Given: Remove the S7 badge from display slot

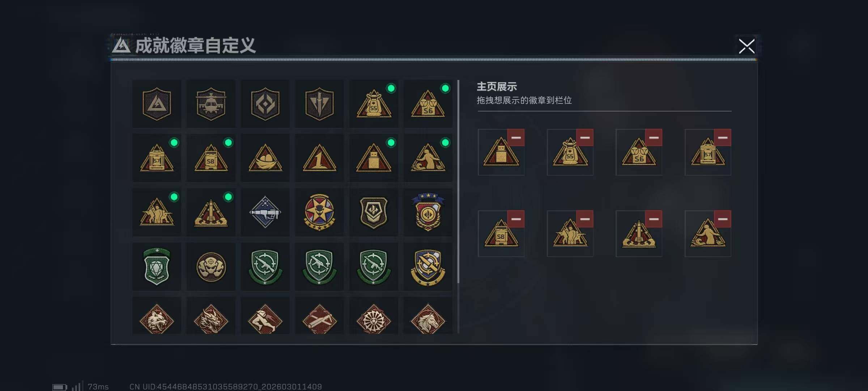Looking at the screenshot, I should click(723, 138).
